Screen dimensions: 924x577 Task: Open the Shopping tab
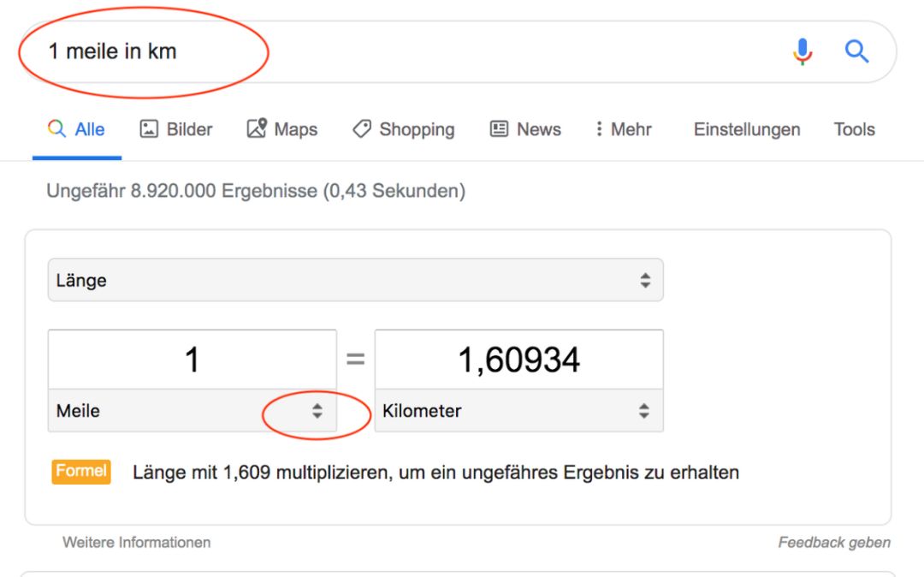[x=404, y=129]
